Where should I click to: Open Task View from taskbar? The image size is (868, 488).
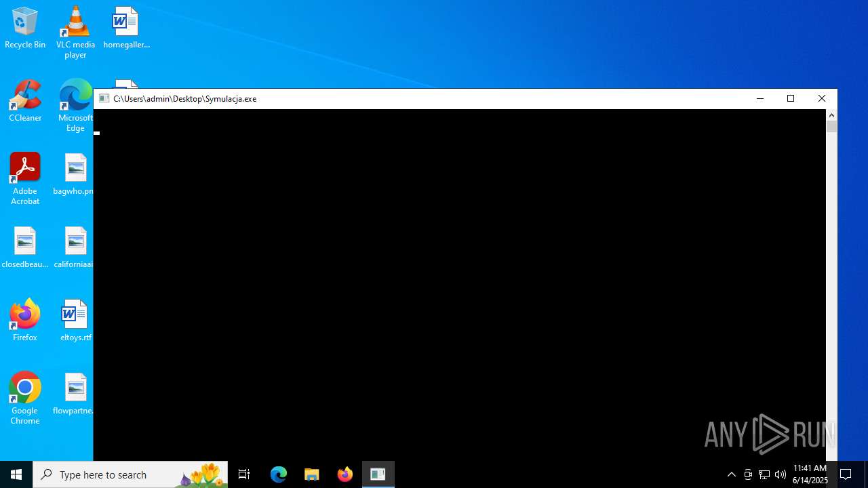(244, 474)
